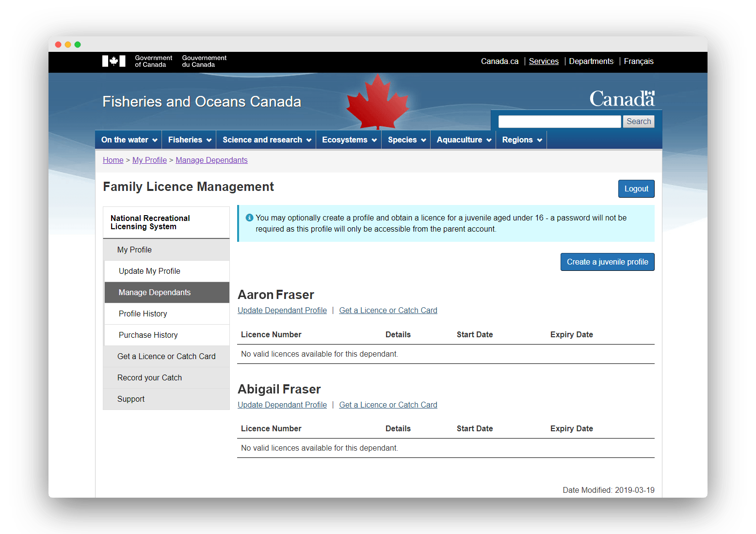
Task: Click National Recreational Licensing System heading
Action: 150,222
